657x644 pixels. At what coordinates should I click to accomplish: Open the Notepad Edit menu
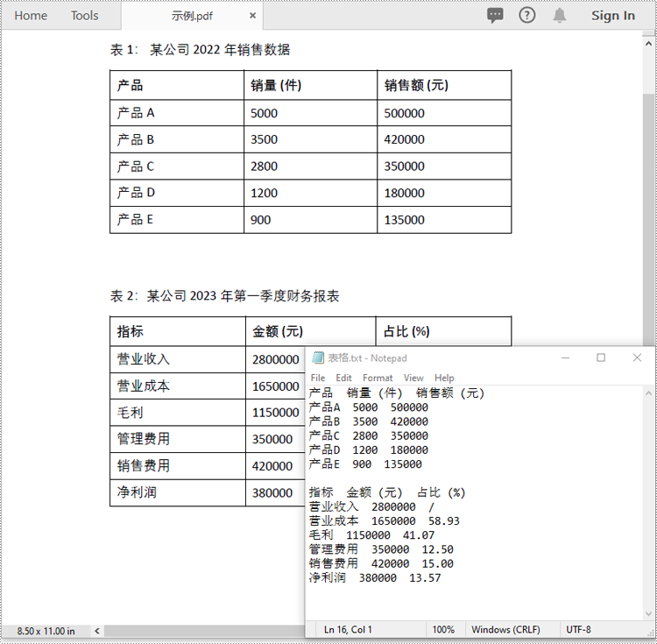tap(343, 378)
